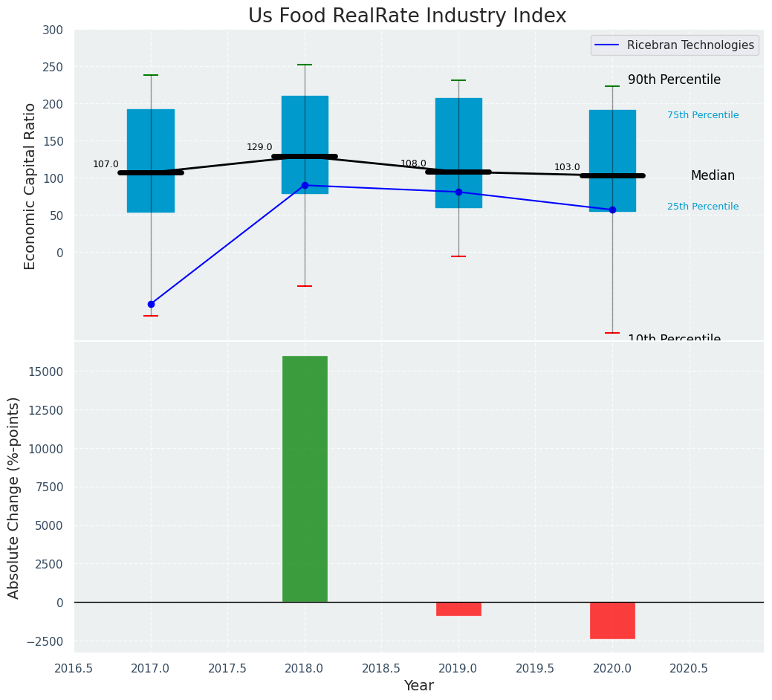Click the Ricebran Technologies legend entry
This screenshot has width=772, height=700.
pyautogui.click(x=675, y=45)
